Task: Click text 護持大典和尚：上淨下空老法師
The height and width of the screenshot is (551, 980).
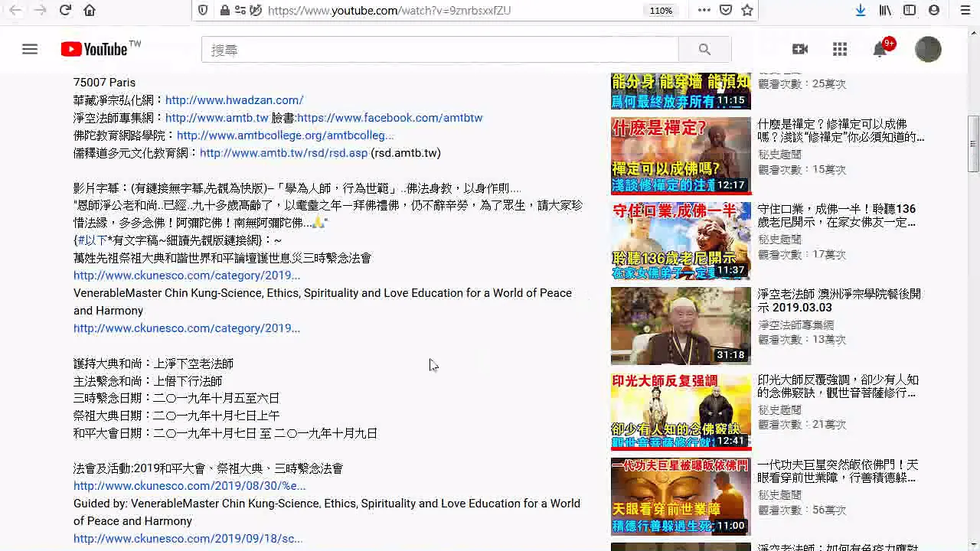Action: (x=153, y=363)
